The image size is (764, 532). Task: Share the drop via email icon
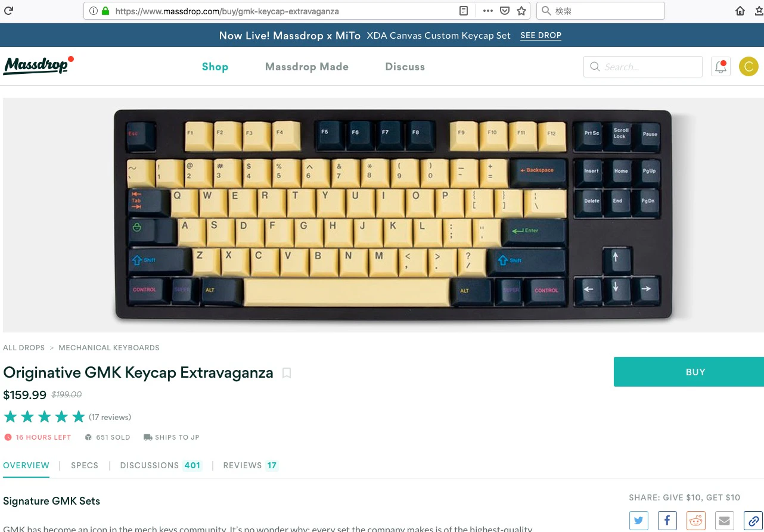[725, 521]
